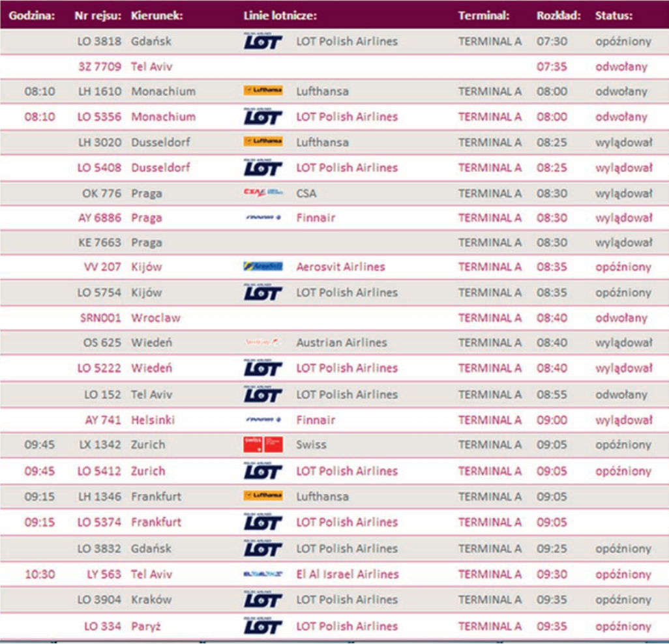Click the Lufthansa logo for Dusseldorf flight LH 3020
Viewport: 669px width, 644px height.
click(263, 142)
